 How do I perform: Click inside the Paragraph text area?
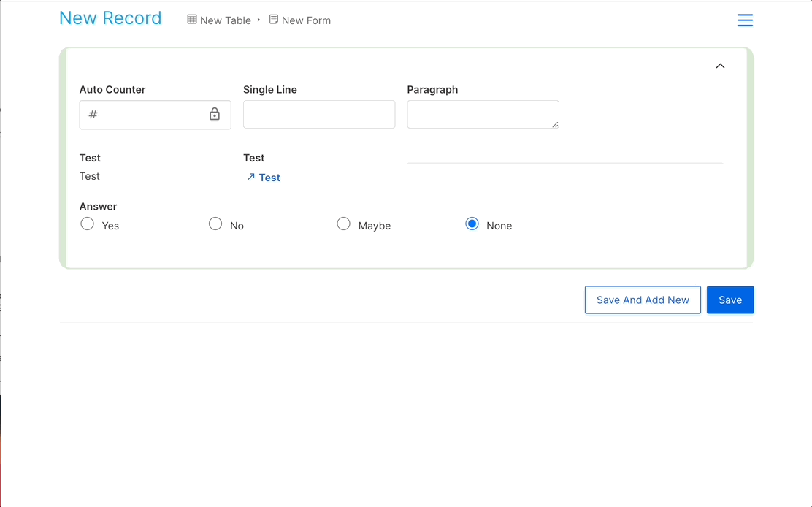pos(482,114)
